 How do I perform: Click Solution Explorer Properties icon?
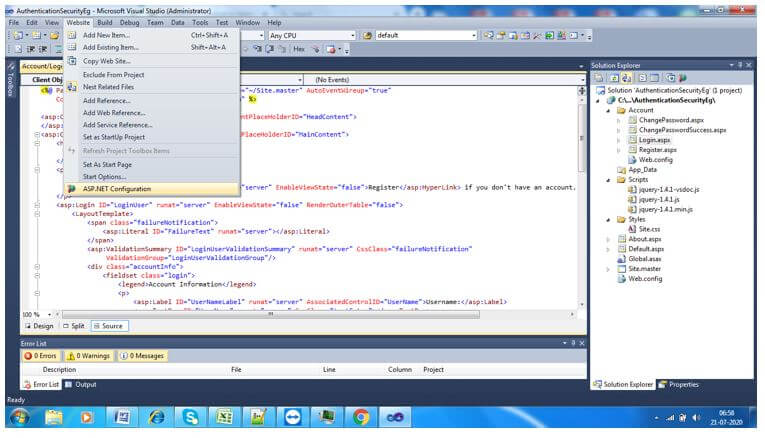click(599, 78)
